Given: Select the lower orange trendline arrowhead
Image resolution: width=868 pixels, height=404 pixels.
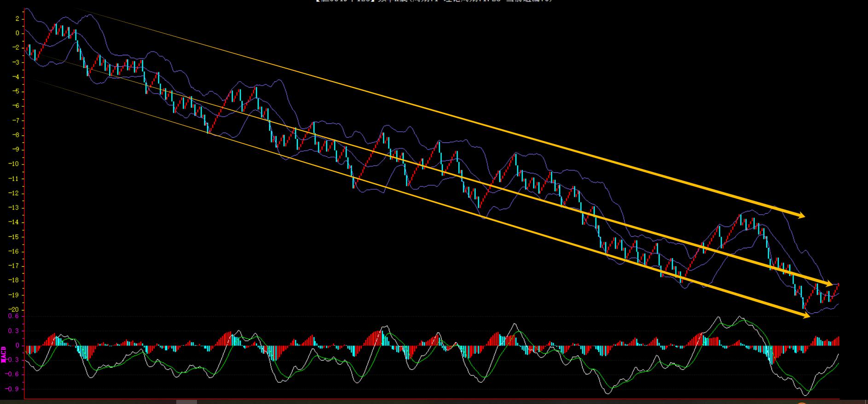Looking at the screenshot, I should tap(805, 315).
